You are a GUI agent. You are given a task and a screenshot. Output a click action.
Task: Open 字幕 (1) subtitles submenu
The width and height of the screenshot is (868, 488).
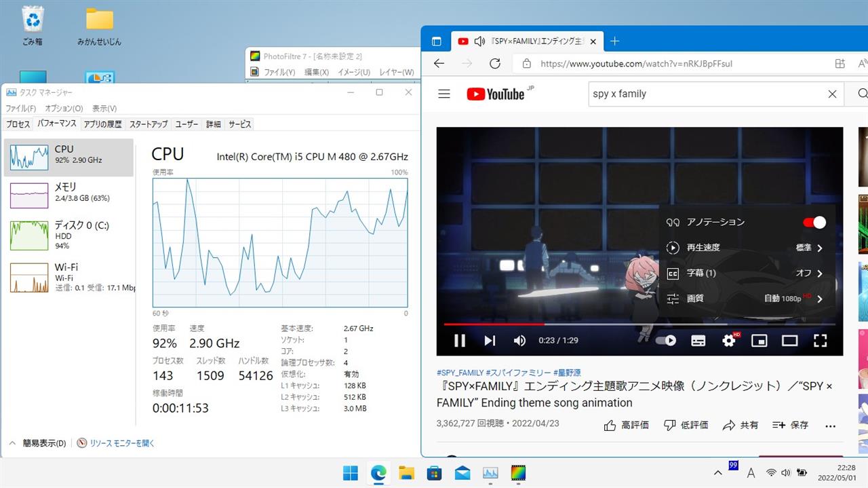click(x=747, y=273)
